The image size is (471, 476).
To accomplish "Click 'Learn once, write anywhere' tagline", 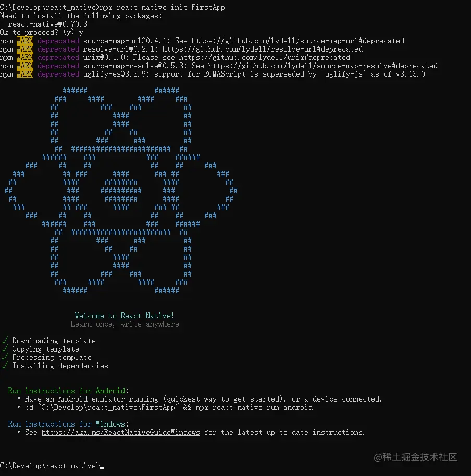I will point(125,324).
